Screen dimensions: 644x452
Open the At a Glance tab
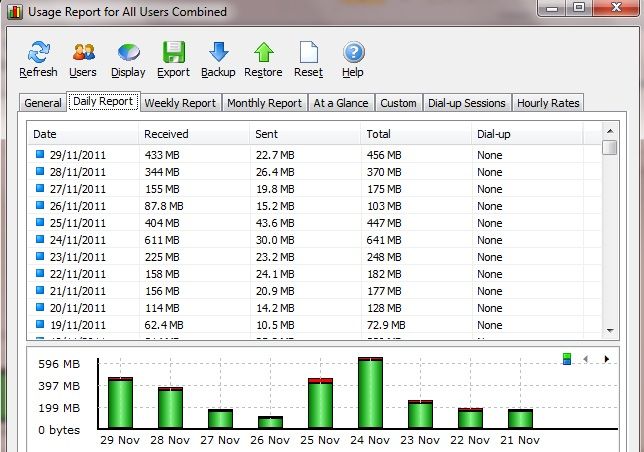[x=341, y=103]
